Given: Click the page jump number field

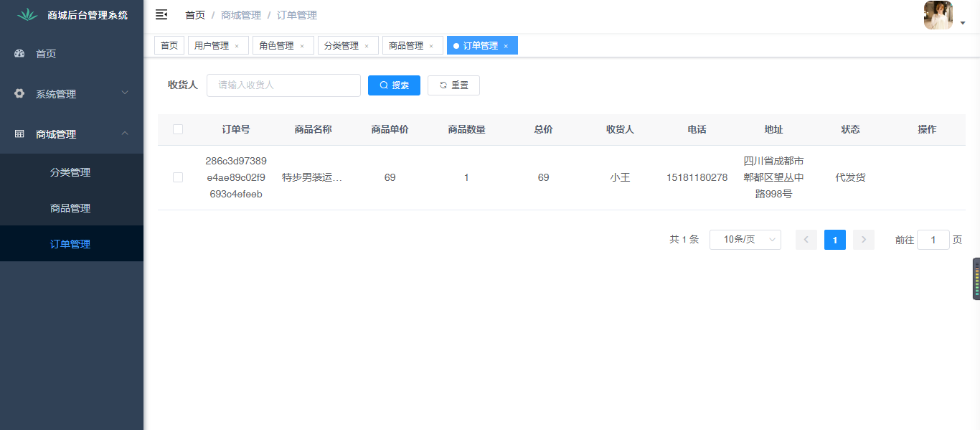Looking at the screenshot, I should (933, 240).
